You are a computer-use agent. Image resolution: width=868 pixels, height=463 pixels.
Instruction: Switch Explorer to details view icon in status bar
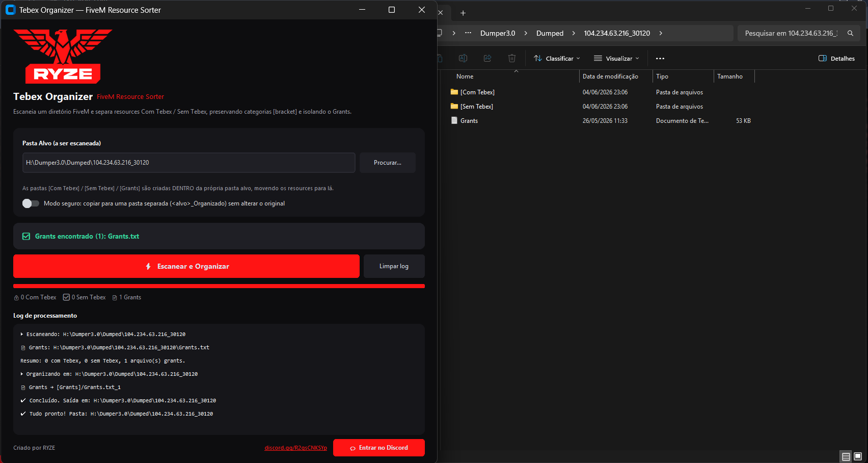846,456
